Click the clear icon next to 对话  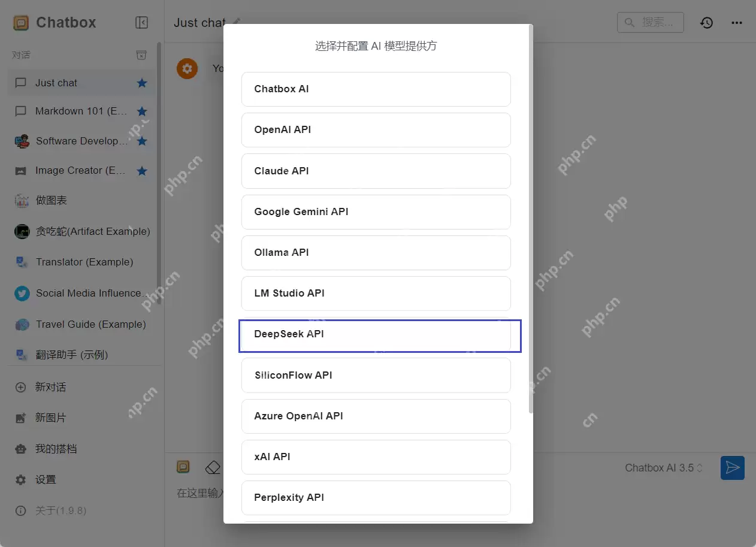coord(141,55)
